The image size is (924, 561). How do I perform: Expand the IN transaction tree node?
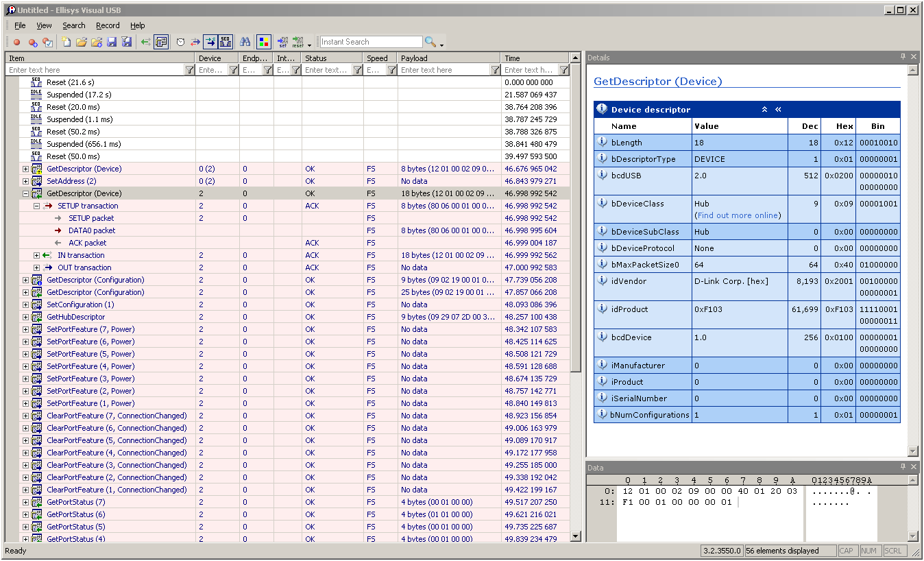[x=37, y=255]
